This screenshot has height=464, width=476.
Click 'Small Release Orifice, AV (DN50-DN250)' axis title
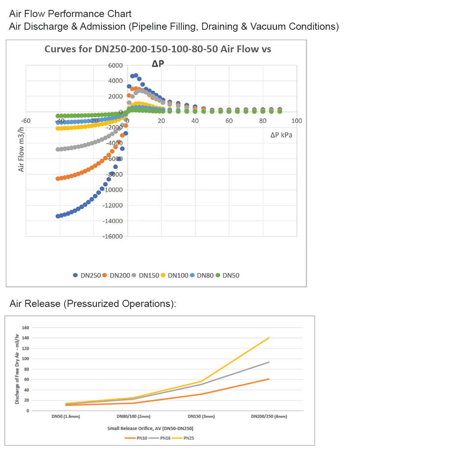click(150, 428)
